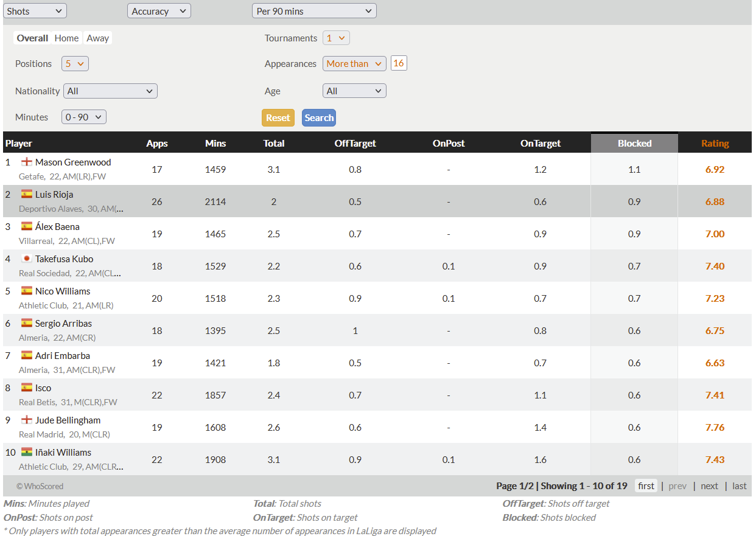
Task: Open Mason Greenwood's player page
Action: (73, 162)
